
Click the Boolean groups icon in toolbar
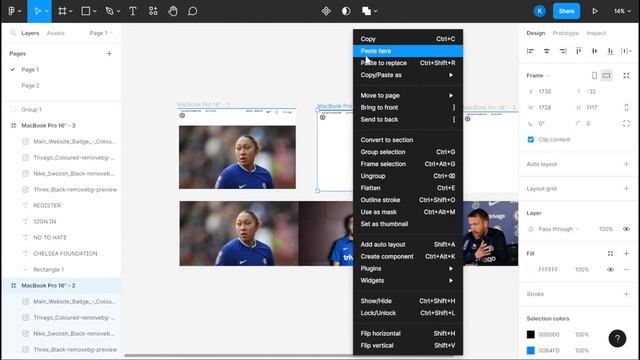(367, 11)
